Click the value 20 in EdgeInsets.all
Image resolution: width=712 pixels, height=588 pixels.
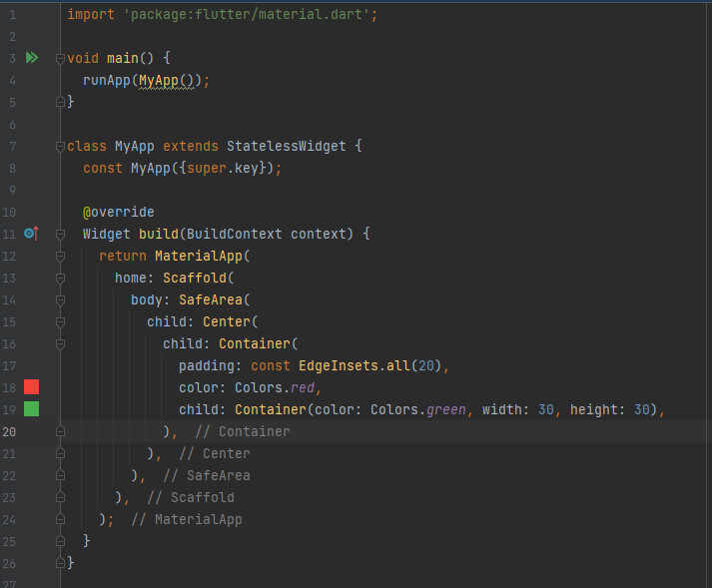pyautogui.click(x=426, y=366)
